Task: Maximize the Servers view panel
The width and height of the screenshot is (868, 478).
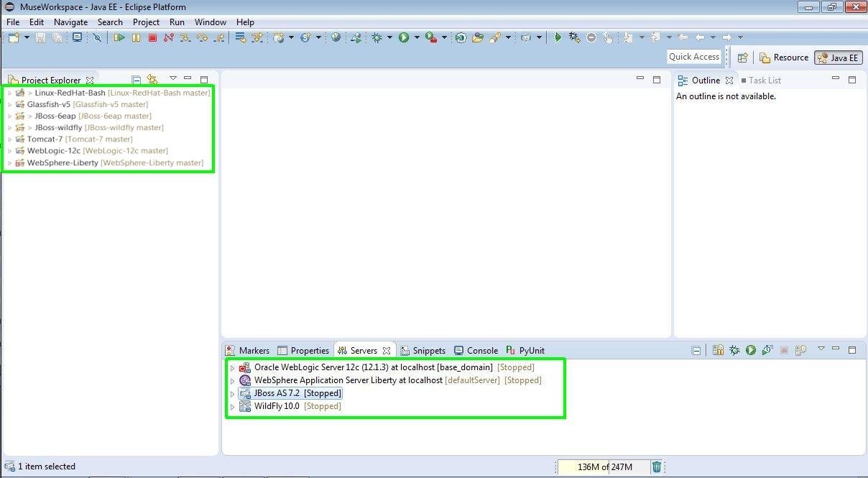Action: (x=852, y=349)
